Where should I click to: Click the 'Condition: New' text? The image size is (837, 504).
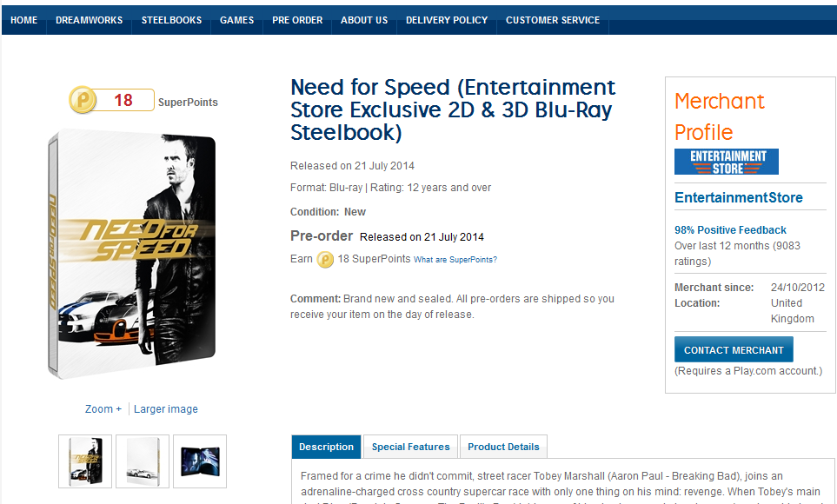pyautogui.click(x=328, y=212)
